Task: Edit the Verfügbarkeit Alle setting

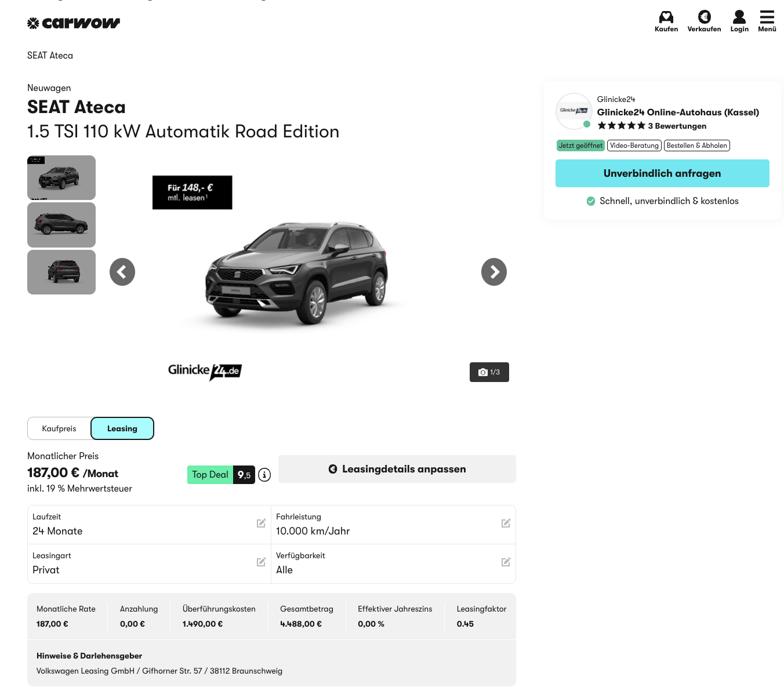Action: pos(506,562)
